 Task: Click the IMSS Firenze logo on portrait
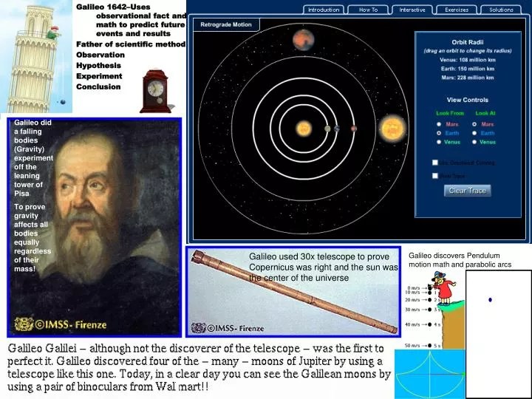tap(61, 324)
